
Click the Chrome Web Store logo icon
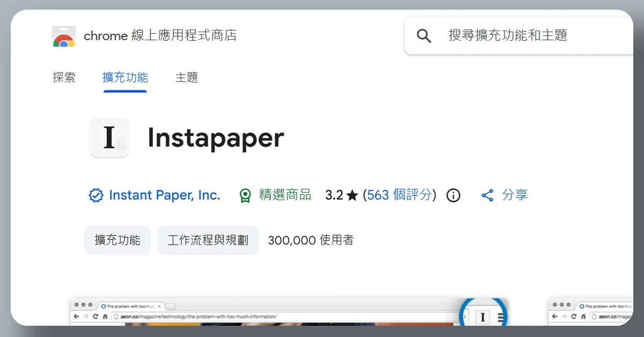tap(63, 36)
